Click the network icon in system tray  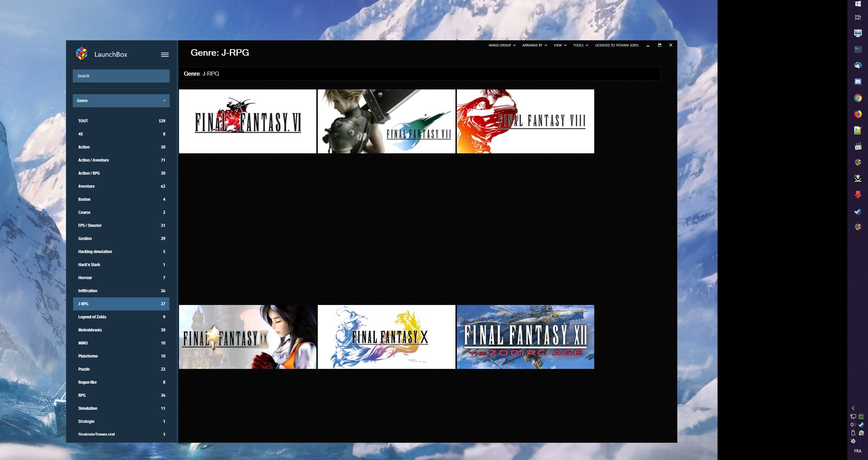(853, 416)
